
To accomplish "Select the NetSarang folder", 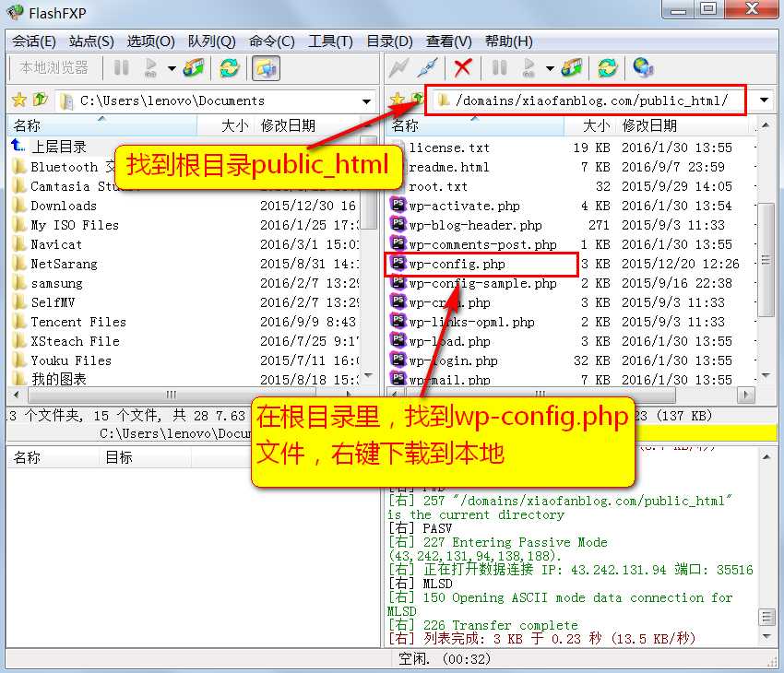I will (x=64, y=264).
